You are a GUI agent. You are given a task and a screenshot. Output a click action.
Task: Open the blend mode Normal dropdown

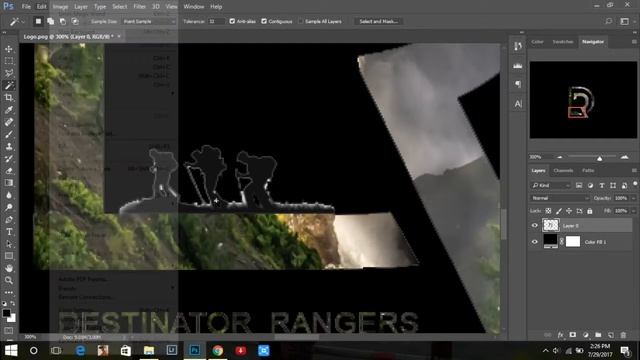pyautogui.click(x=560, y=198)
